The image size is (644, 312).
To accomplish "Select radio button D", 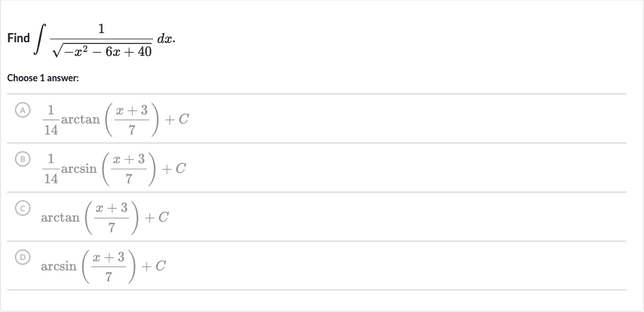I will pyautogui.click(x=23, y=257).
